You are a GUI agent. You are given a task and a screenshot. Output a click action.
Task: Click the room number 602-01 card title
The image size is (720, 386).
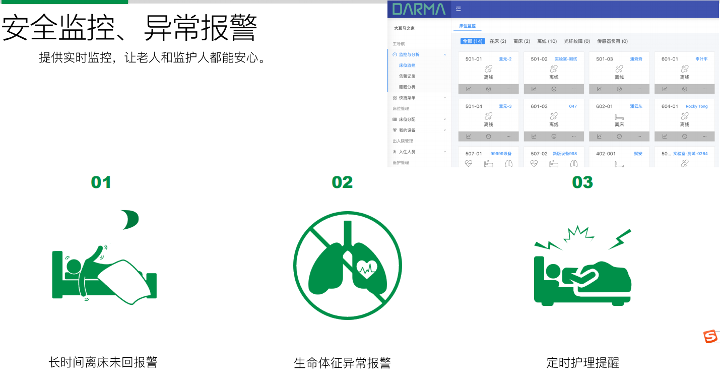point(604,106)
